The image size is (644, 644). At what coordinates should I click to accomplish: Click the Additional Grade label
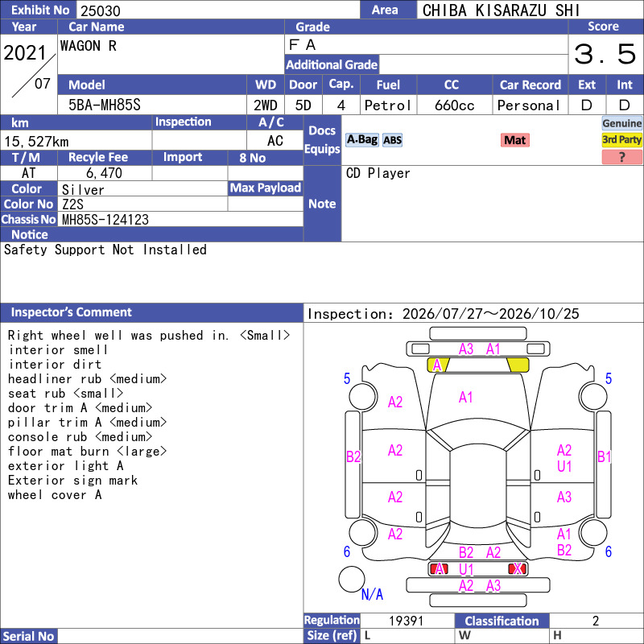tap(332, 64)
